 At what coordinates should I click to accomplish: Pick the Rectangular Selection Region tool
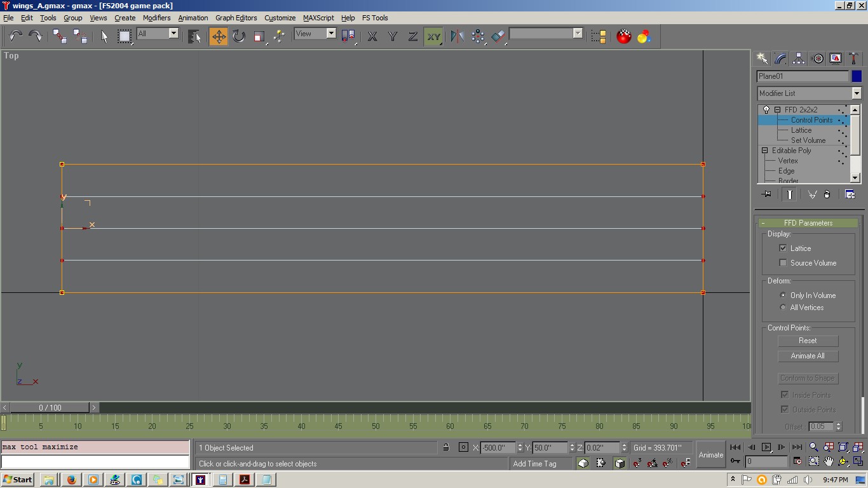(x=125, y=36)
